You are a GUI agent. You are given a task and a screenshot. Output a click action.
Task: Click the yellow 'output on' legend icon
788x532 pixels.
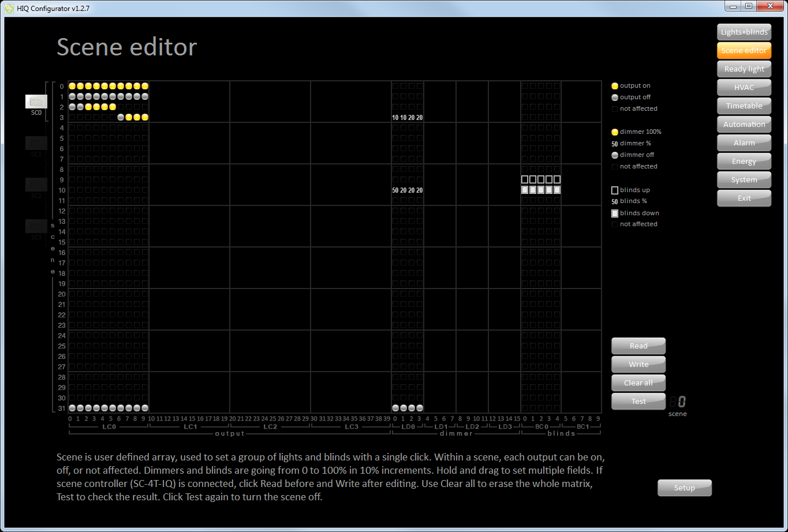615,86
